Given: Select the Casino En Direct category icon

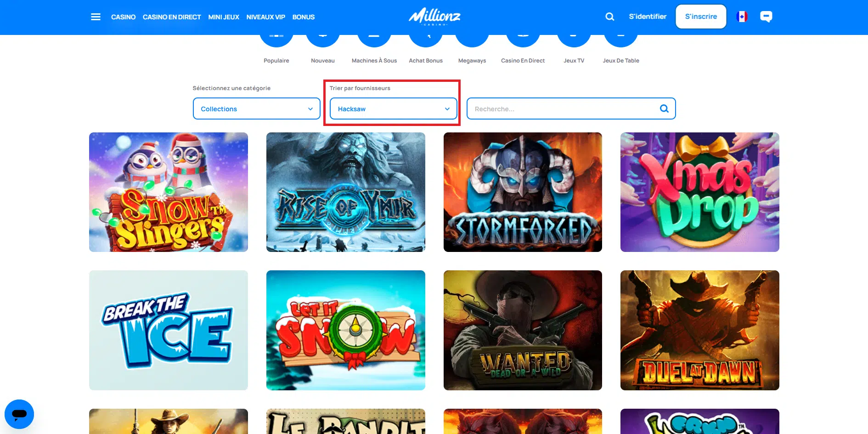Looking at the screenshot, I should click(523, 40).
